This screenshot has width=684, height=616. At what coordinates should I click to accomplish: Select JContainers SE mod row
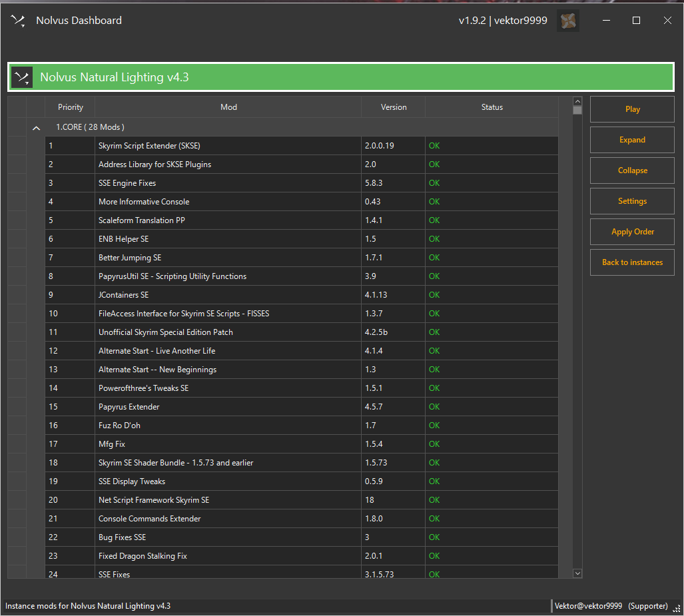(302, 295)
